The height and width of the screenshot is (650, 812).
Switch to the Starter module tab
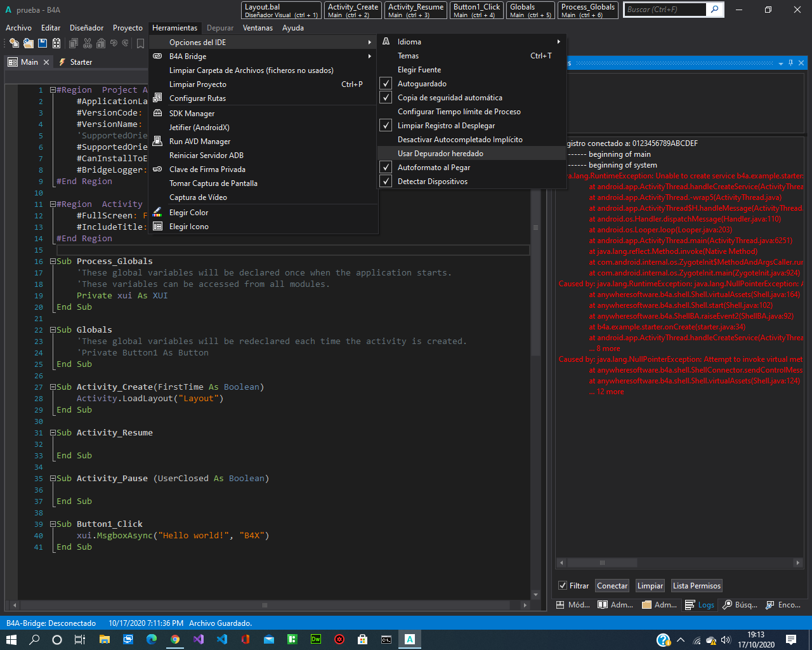click(81, 62)
